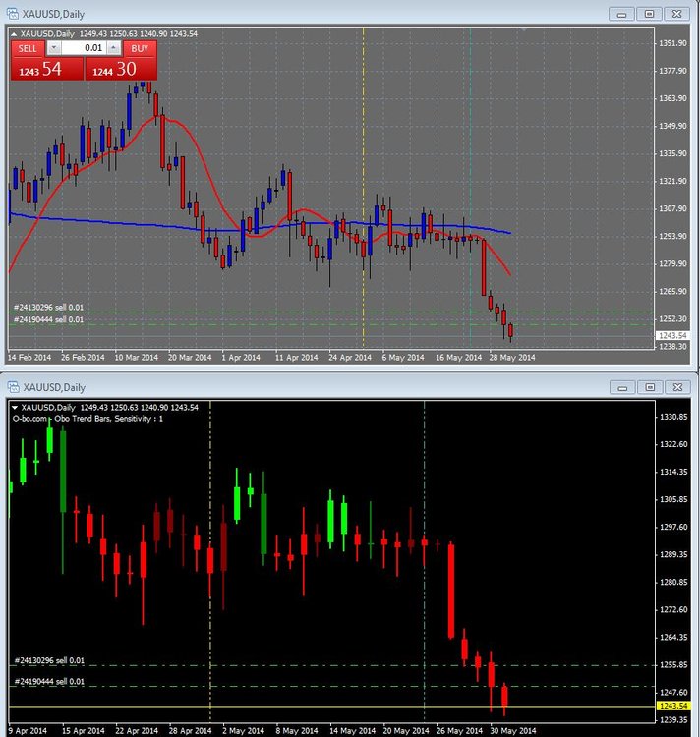Click 1239.35 on bottom chart price scale
The height and width of the screenshot is (737, 700).
[673, 720]
